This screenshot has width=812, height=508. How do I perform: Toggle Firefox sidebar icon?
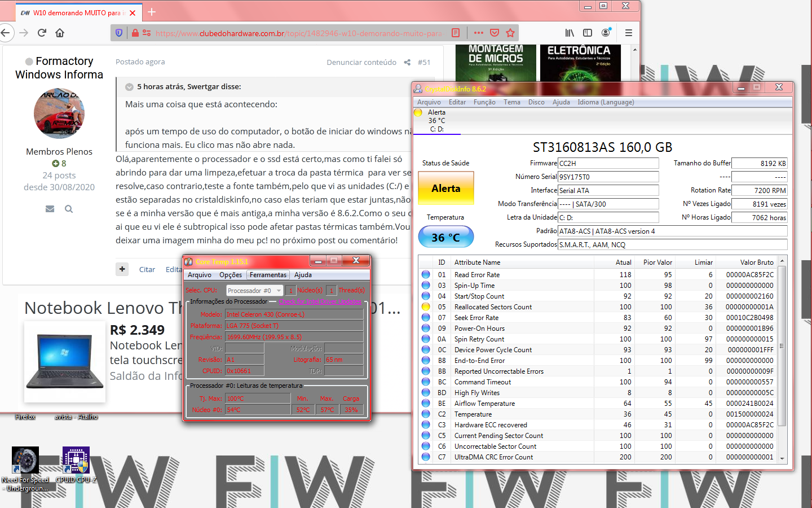(x=588, y=33)
